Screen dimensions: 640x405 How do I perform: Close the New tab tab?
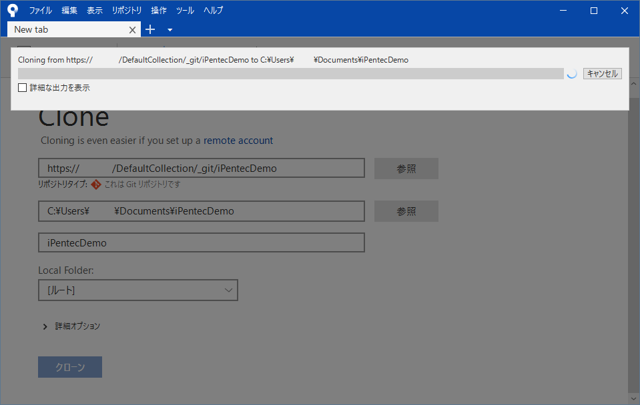pyautogui.click(x=132, y=30)
